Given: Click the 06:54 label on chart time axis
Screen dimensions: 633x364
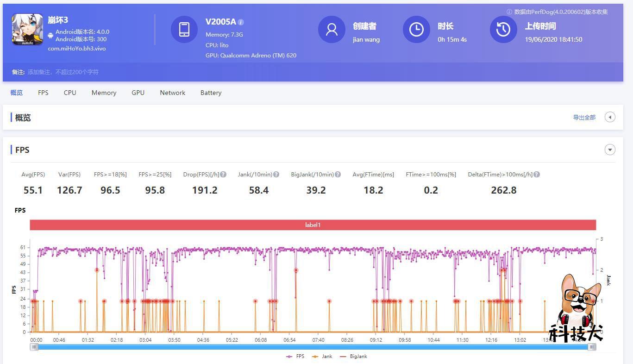Looking at the screenshot, I should (289, 340).
